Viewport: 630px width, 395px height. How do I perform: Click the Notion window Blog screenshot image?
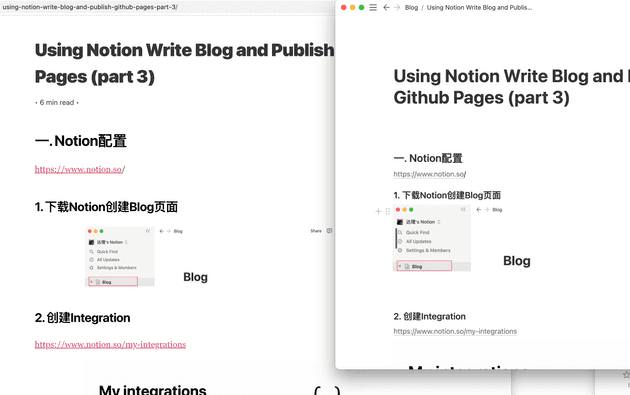pyautogui.click(x=510, y=238)
